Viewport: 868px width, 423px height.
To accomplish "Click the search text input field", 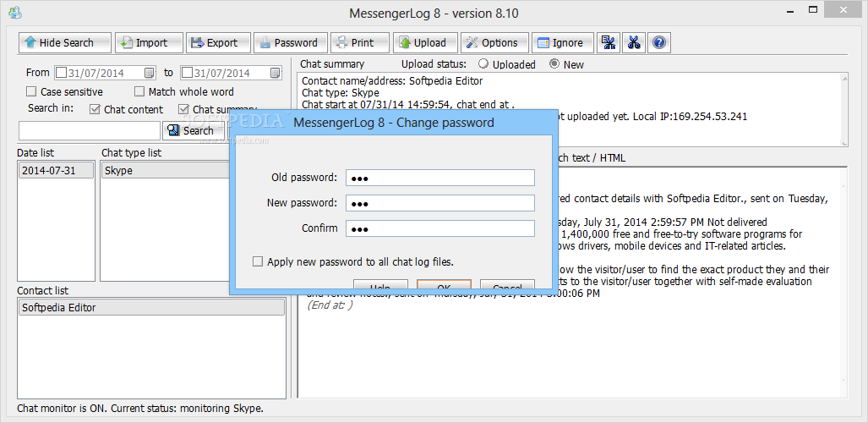I will 89,131.
